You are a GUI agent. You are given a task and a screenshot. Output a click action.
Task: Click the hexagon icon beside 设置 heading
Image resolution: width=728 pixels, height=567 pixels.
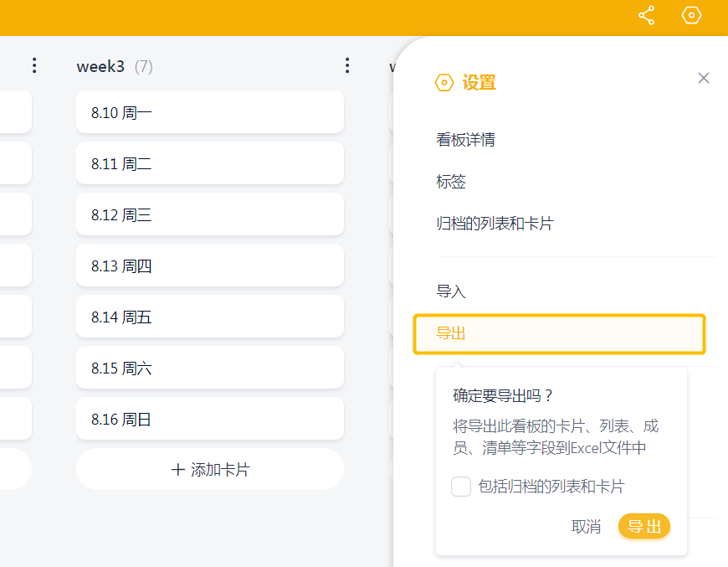[444, 82]
